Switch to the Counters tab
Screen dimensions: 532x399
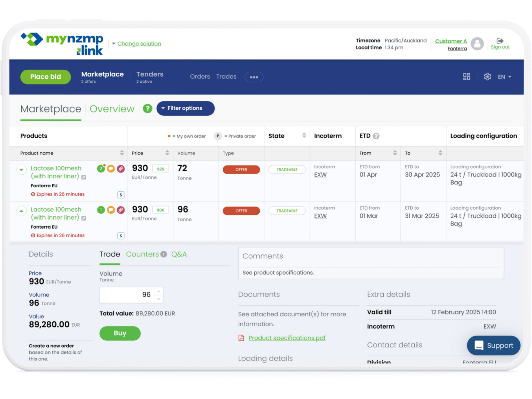142,254
